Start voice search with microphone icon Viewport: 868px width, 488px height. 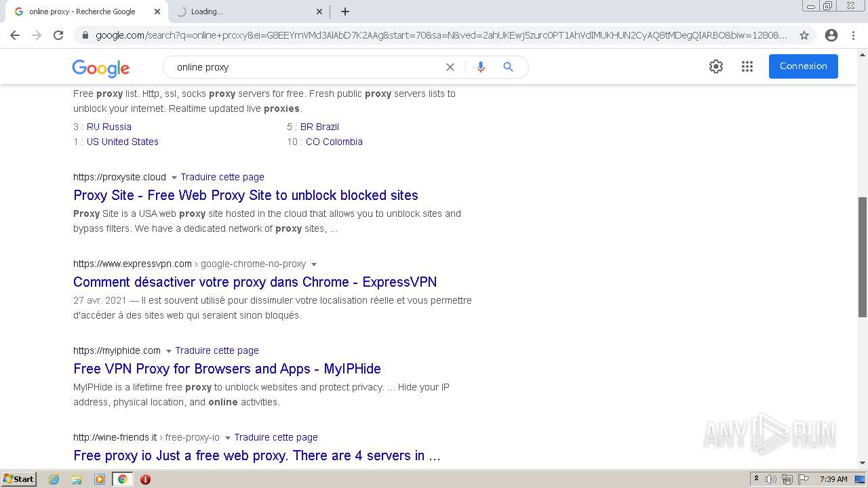tap(481, 67)
